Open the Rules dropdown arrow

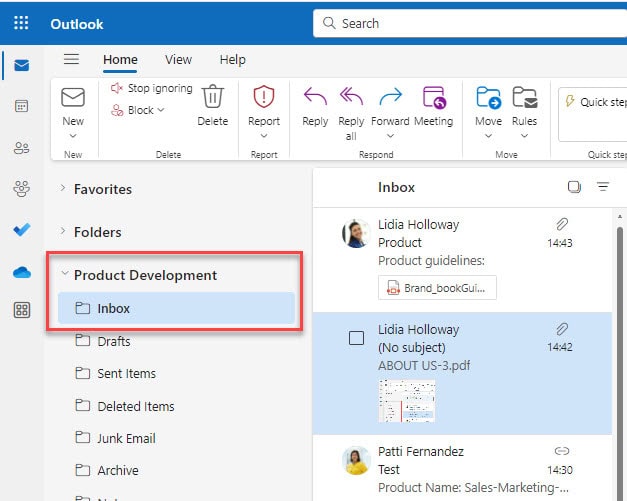tap(524, 136)
